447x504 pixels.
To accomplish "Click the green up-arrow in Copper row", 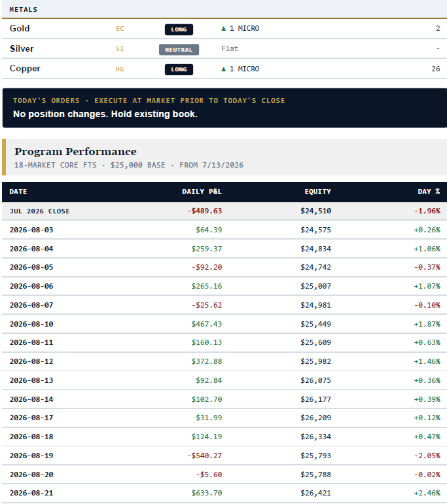I will [x=224, y=69].
